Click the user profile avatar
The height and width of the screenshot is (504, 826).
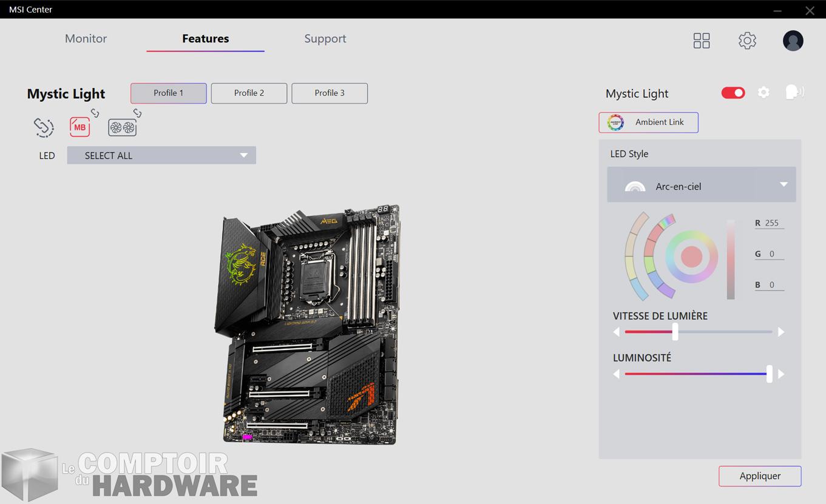point(793,41)
